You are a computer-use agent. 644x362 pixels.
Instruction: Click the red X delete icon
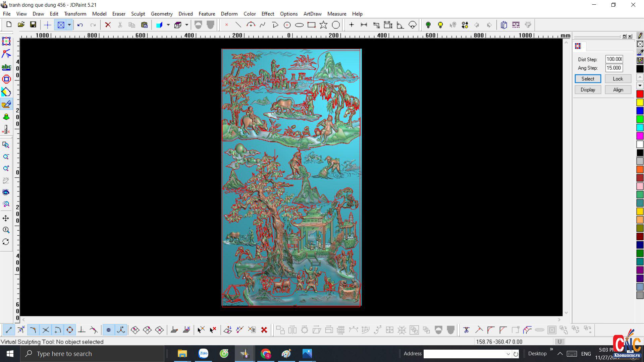[108, 25]
